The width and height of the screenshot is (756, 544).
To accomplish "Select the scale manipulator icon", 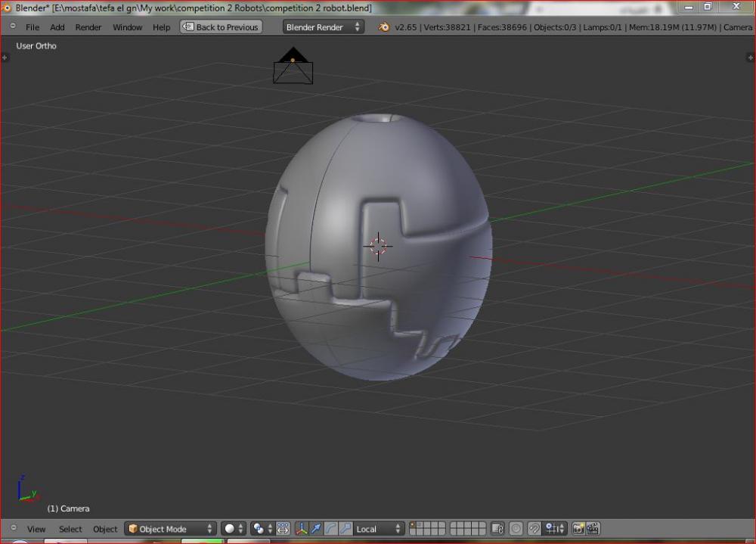I will [345, 529].
